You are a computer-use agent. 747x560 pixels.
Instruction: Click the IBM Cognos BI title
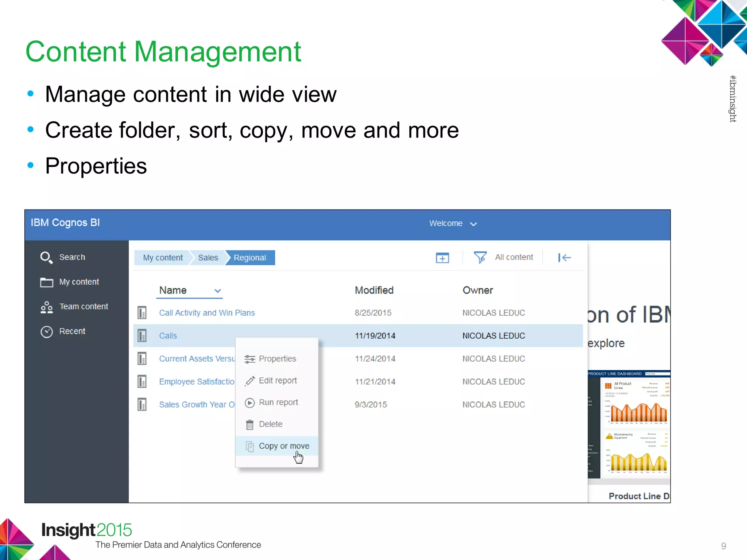(x=65, y=223)
